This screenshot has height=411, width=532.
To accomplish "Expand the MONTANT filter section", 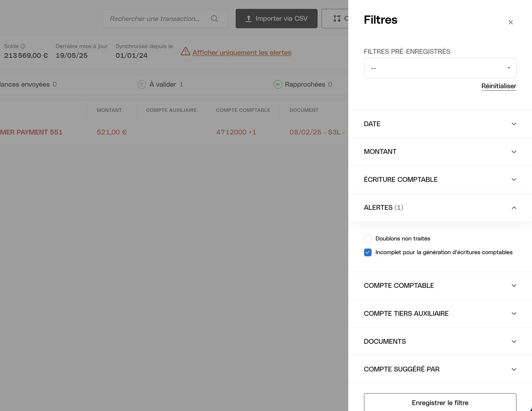I will pyautogui.click(x=440, y=152).
